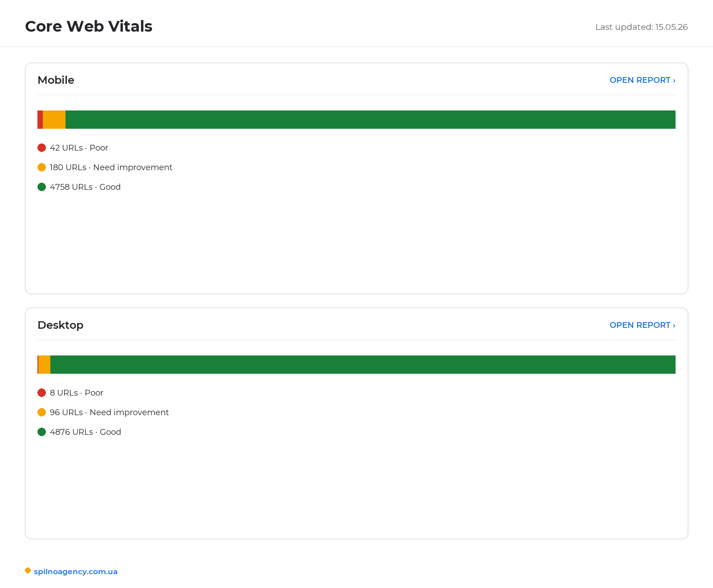
Task: Click green Good segment in Mobile bar
Action: click(x=370, y=119)
